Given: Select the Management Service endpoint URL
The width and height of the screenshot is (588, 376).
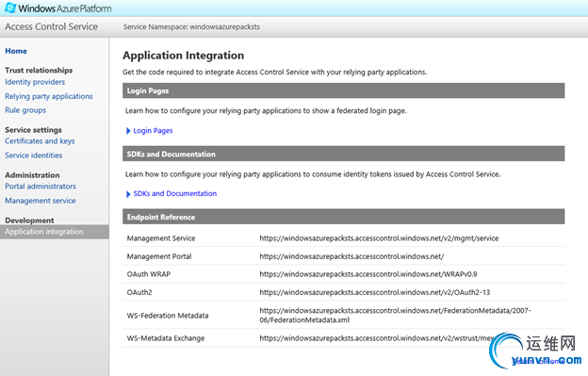Looking at the screenshot, I should click(x=379, y=238).
